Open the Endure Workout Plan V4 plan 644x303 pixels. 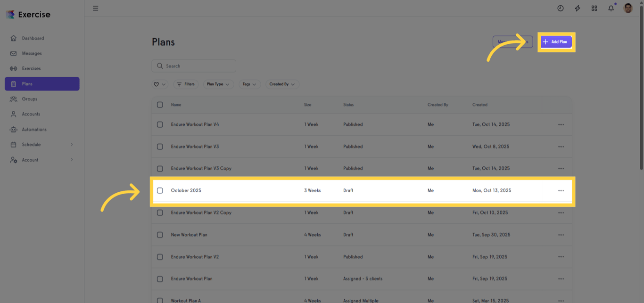(195, 124)
